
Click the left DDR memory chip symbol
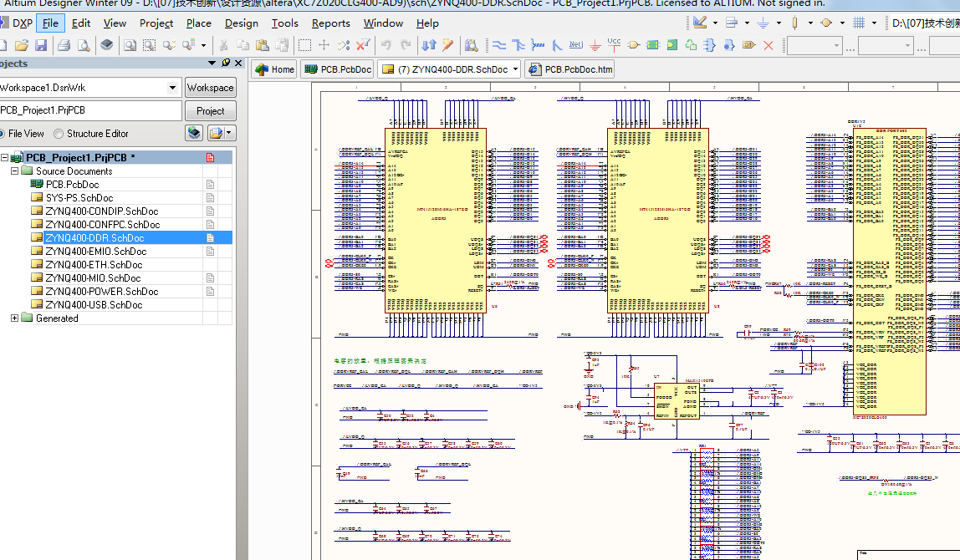[436, 221]
